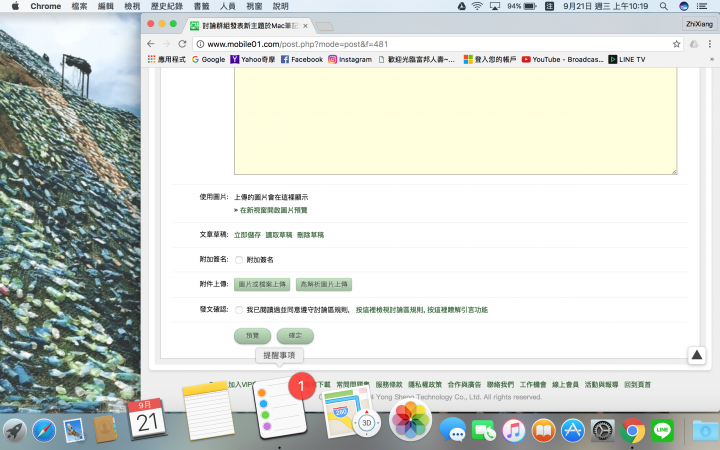Open Chrome three-dot menu
This screenshot has height=450, width=720.
pyautogui.click(x=710, y=44)
